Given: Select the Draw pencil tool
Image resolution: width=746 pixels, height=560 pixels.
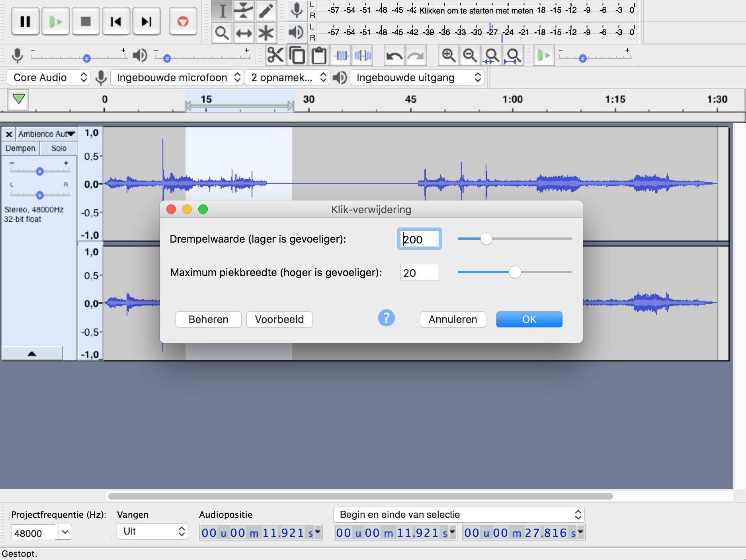Looking at the screenshot, I should (x=266, y=11).
